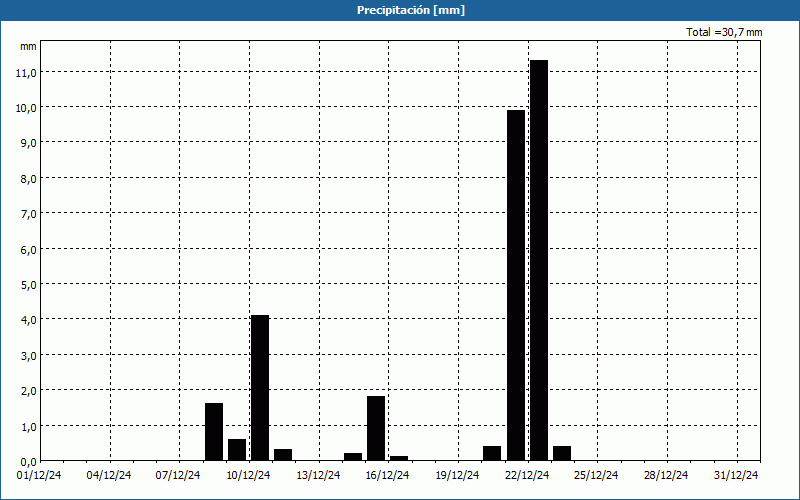Click the 31/12/24 date label

736,476
